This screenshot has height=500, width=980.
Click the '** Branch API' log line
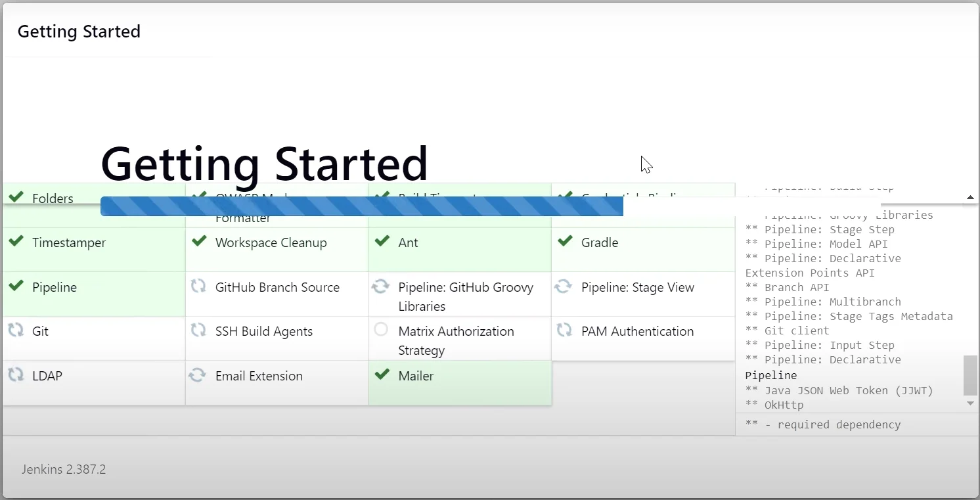coord(787,287)
